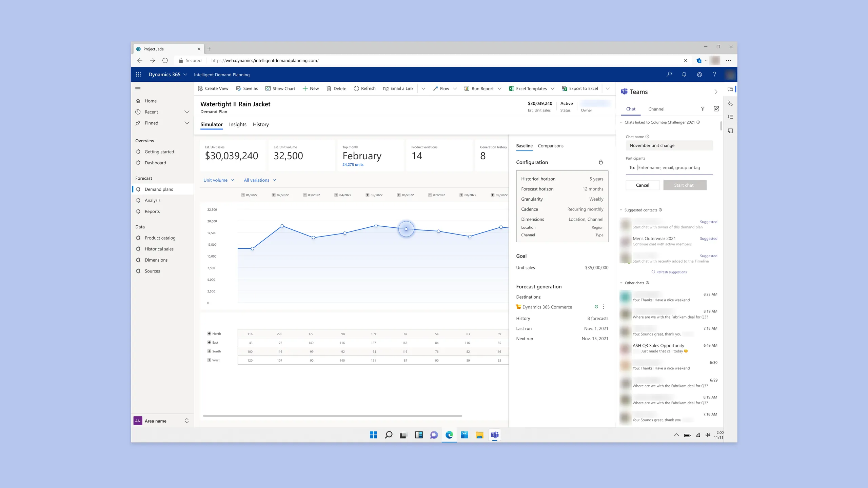The height and width of the screenshot is (488, 868).
Task: Switch to the History tab
Action: pos(261,124)
